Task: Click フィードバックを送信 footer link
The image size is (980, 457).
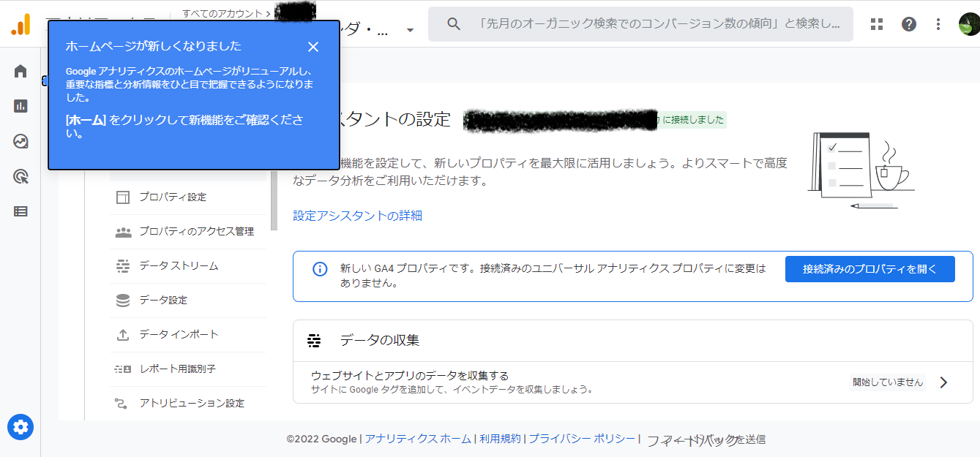Action: [x=706, y=439]
